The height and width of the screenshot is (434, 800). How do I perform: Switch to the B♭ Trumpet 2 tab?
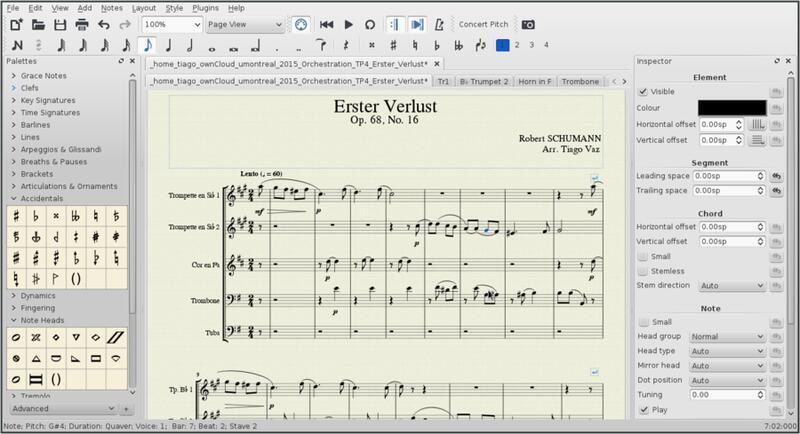pos(484,81)
